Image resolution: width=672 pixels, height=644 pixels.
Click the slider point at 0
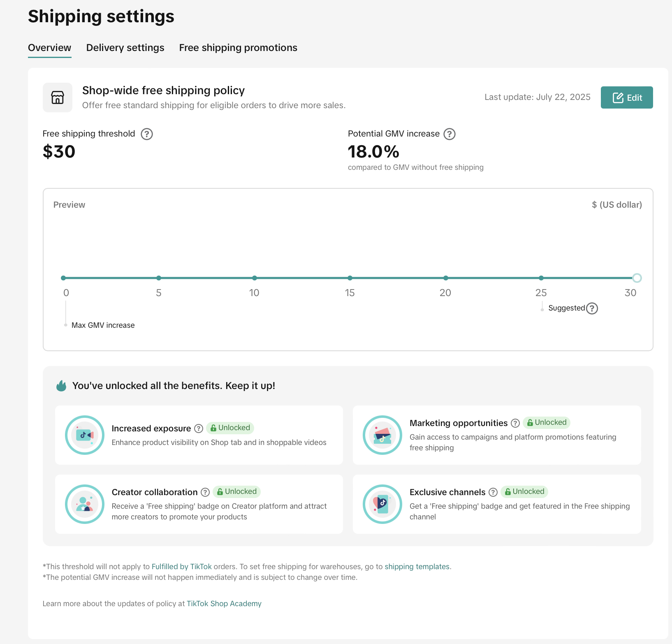[x=63, y=278]
